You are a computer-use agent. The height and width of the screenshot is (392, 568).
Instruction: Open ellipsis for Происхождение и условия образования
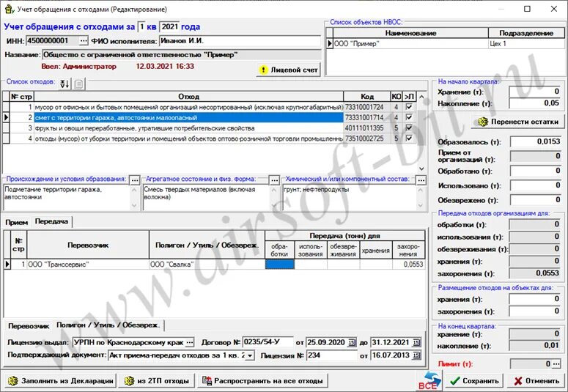point(134,180)
